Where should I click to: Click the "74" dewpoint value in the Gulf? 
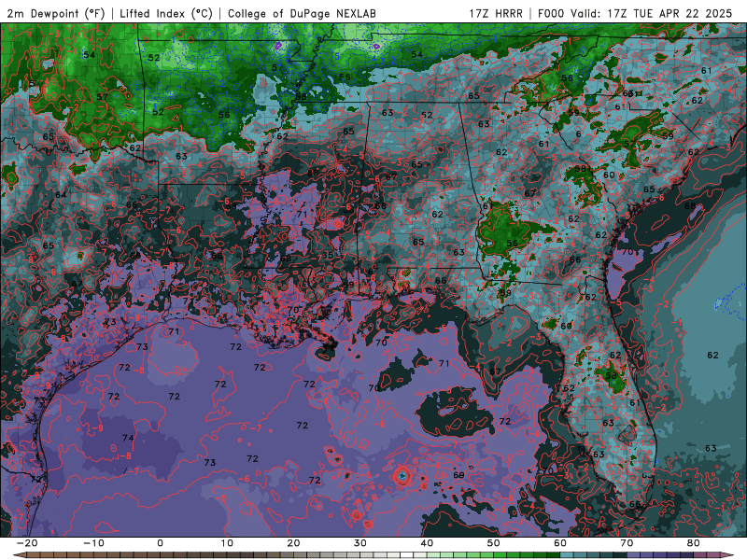click(128, 438)
